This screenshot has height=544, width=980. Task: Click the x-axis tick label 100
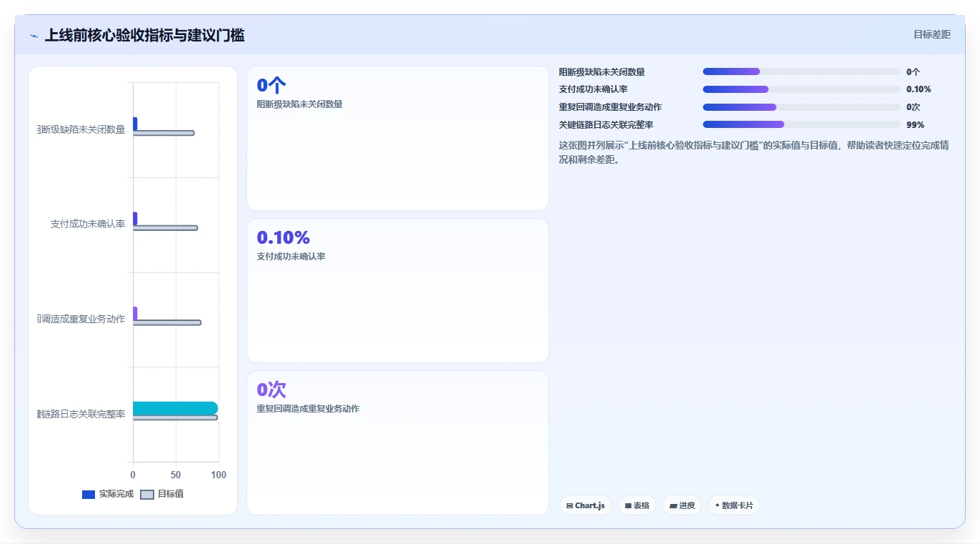coord(219,475)
